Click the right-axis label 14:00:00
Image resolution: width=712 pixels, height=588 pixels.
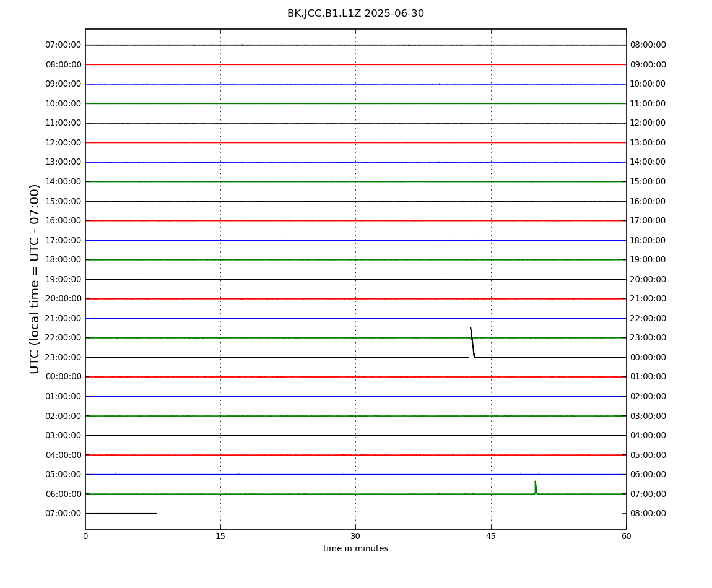(x=648, y=162)
